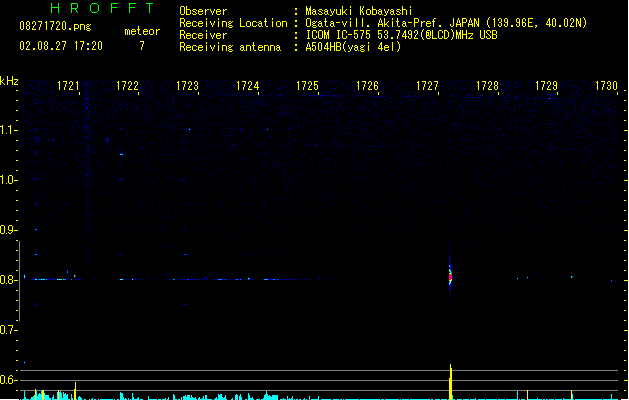Select the filename 08271720.png
The image size is (629, 400).
point(55,26)
